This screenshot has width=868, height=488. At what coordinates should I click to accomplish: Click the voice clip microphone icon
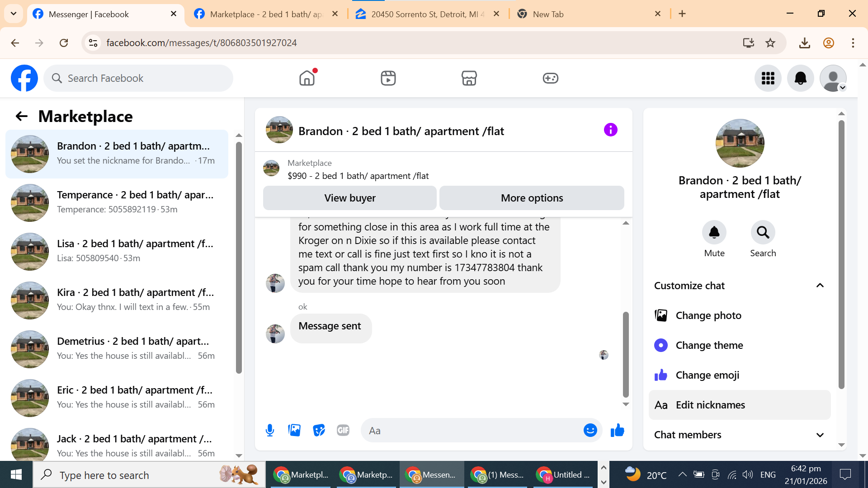click(x=270, y=430)
